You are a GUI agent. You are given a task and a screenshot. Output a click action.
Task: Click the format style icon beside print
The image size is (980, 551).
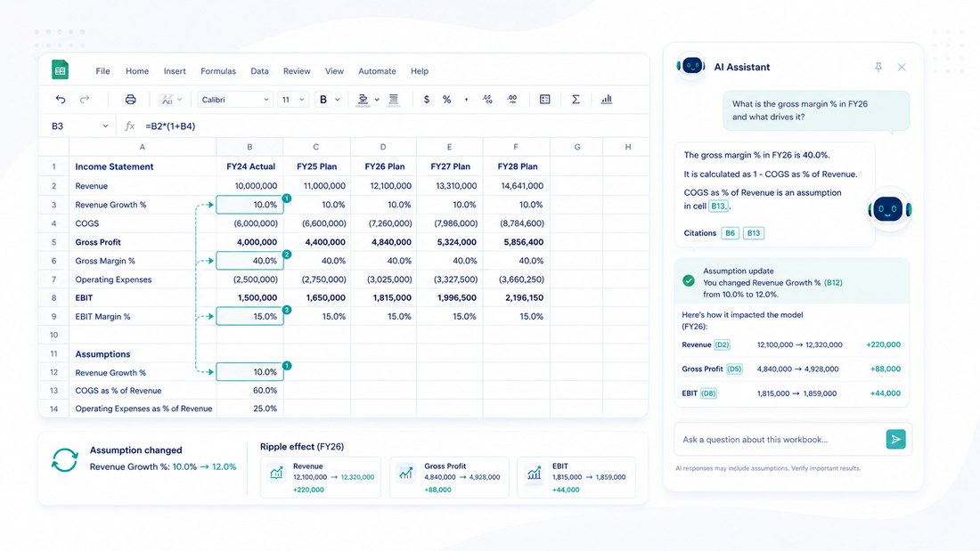pos(167,100)
